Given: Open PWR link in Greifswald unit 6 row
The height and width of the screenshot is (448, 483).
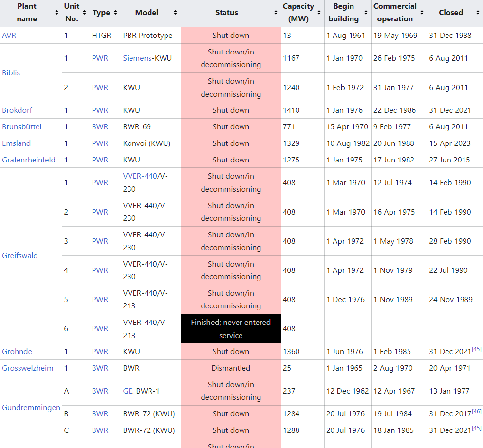Looking at the screenshot, I should coord(100,329).
